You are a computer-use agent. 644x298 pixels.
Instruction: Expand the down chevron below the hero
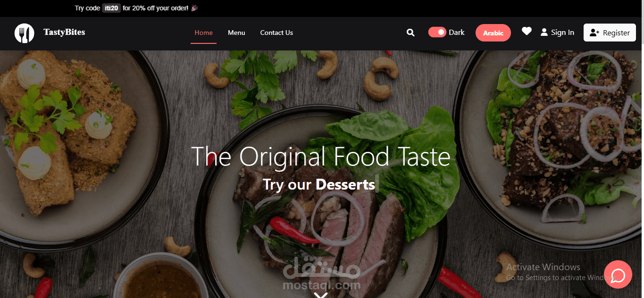point(321,295)
